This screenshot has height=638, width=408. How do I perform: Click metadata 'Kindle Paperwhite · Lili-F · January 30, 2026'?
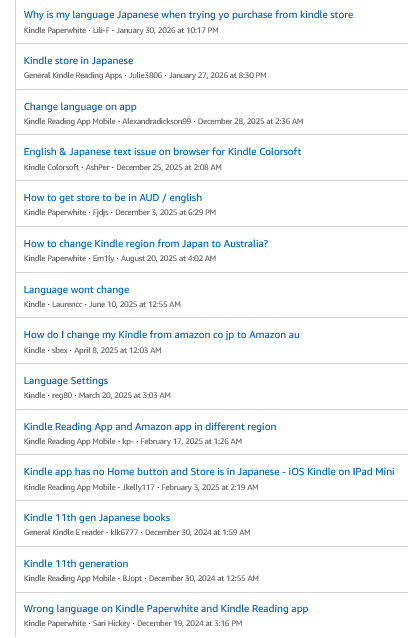tap(121, 31)
